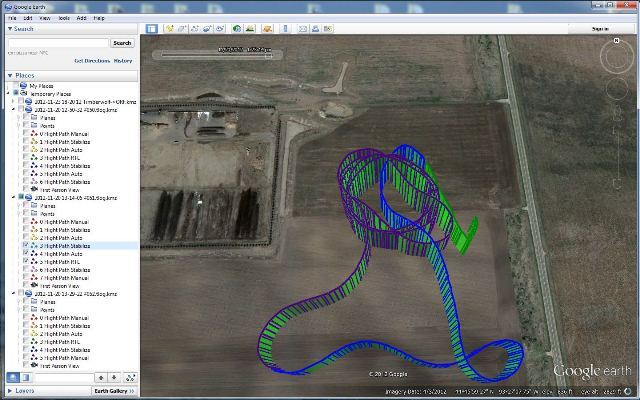The width and height of the screenshot is (640, 400).
Task: Collapse the #060.tlog.kmz tree node
Action: click(14, 109)
